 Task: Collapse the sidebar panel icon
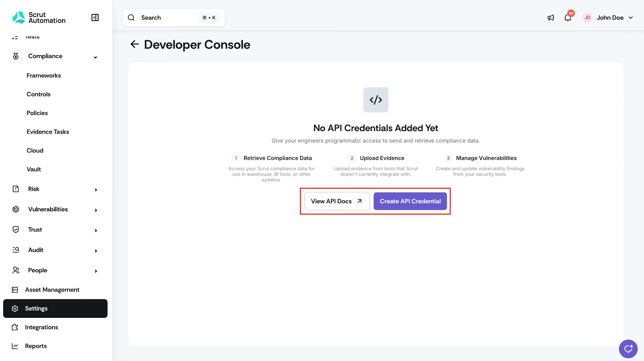tap(95, 17)
